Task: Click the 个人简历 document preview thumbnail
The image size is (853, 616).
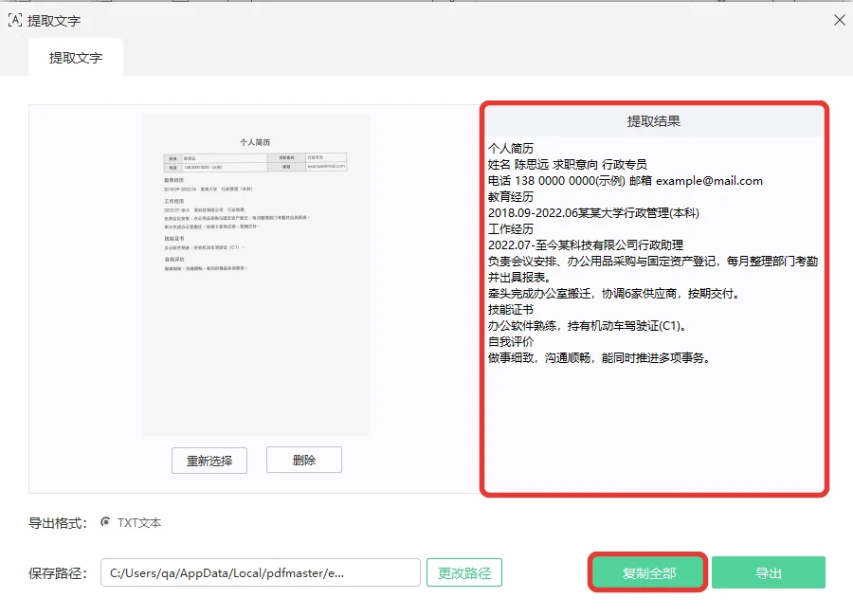Action: 256,275
